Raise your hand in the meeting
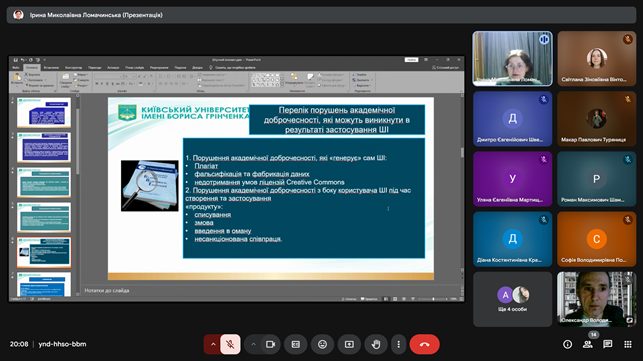Image resolution: width=643 pixels, height=361 pixels. (x=376, y=344)
